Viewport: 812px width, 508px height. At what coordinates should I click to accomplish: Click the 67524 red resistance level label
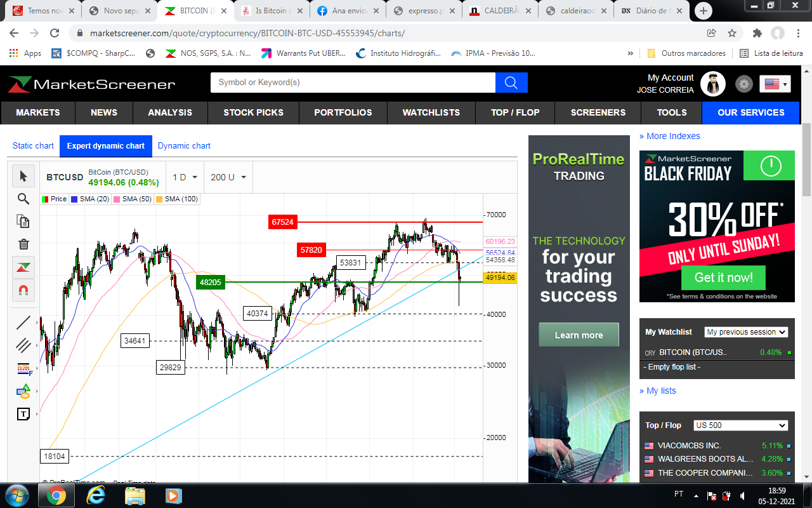282,222
